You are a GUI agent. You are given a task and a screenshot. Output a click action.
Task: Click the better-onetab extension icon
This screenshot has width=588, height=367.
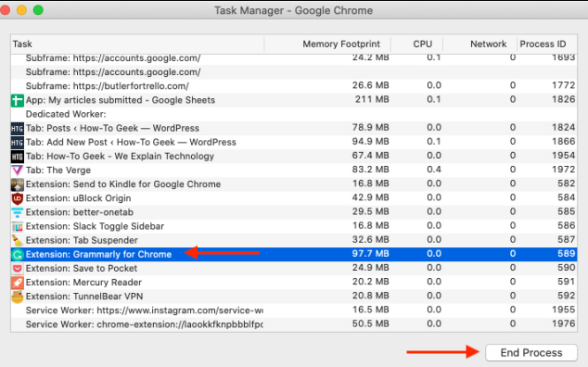18,212
